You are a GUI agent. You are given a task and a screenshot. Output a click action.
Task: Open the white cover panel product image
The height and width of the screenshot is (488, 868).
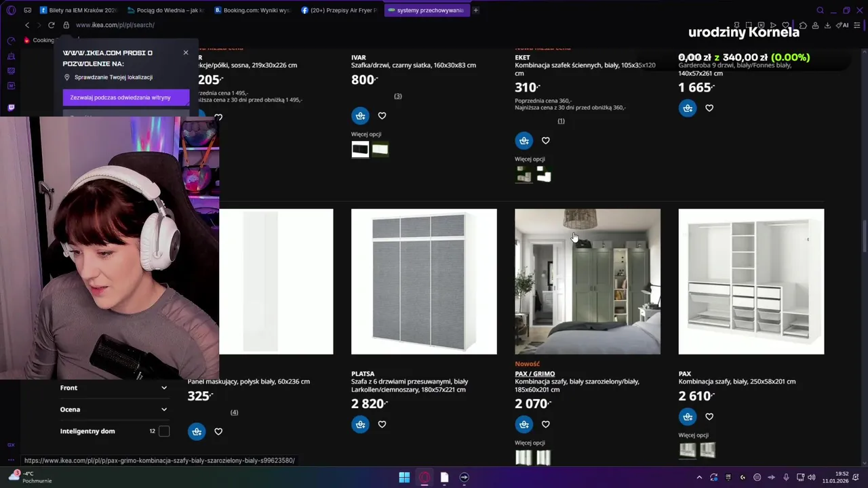pos(276,281)
